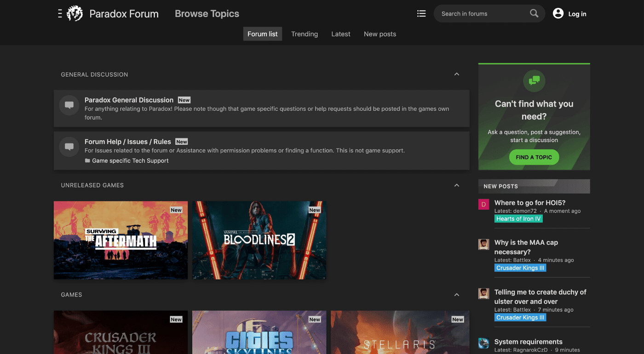
Task: Collapse the Games section
Action: [457, 295]
